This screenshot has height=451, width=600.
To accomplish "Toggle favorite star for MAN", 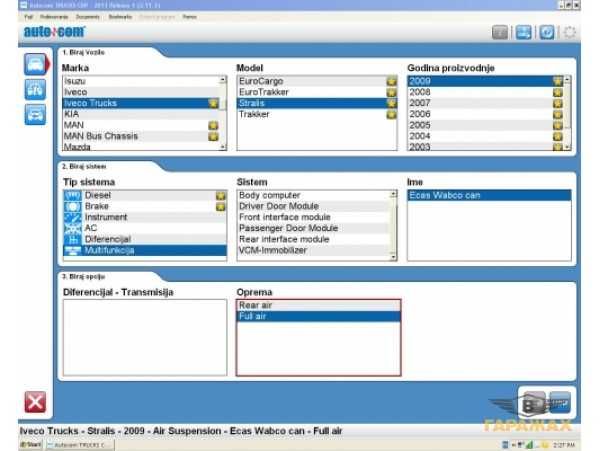I will click(x=213, y=125).
